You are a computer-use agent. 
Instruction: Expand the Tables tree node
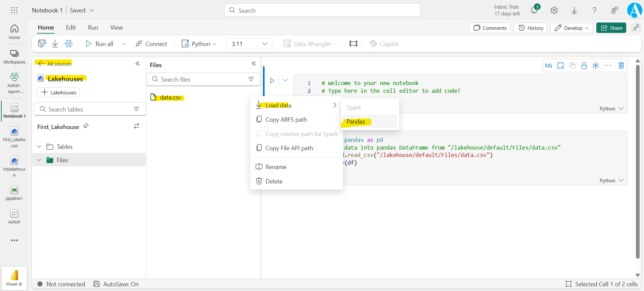click(39, 147)
